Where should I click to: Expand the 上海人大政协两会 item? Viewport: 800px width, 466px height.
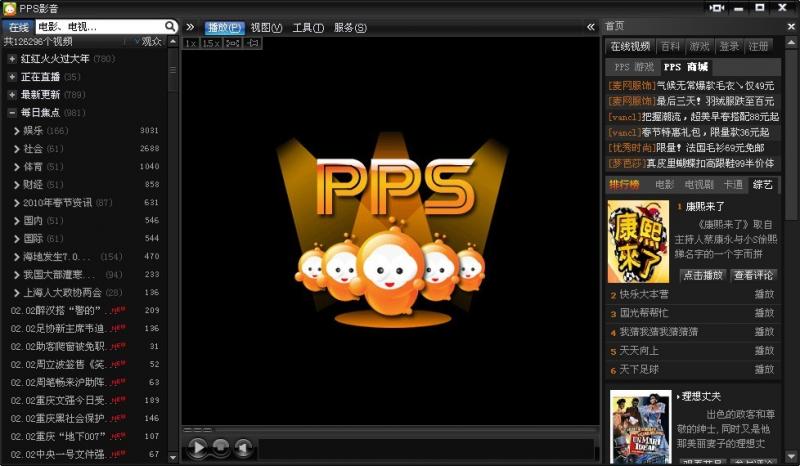pyautogui.click(x=17, y=292)
